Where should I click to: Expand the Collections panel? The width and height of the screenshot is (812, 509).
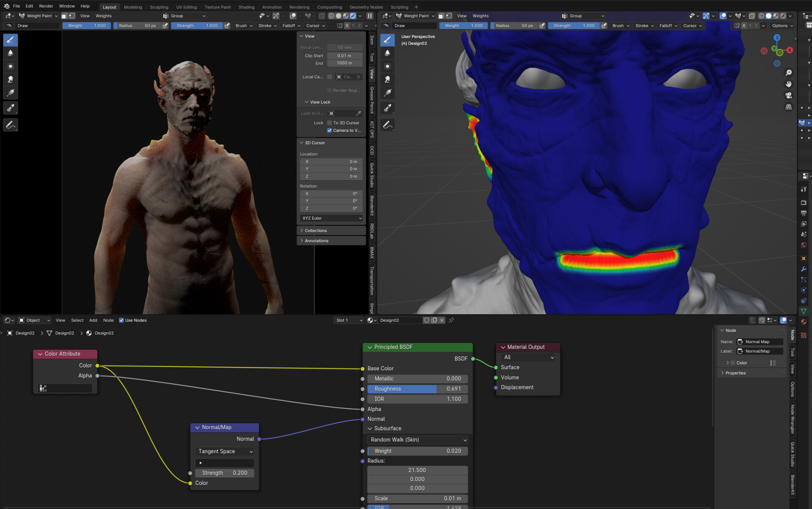(x=315, y=230)
